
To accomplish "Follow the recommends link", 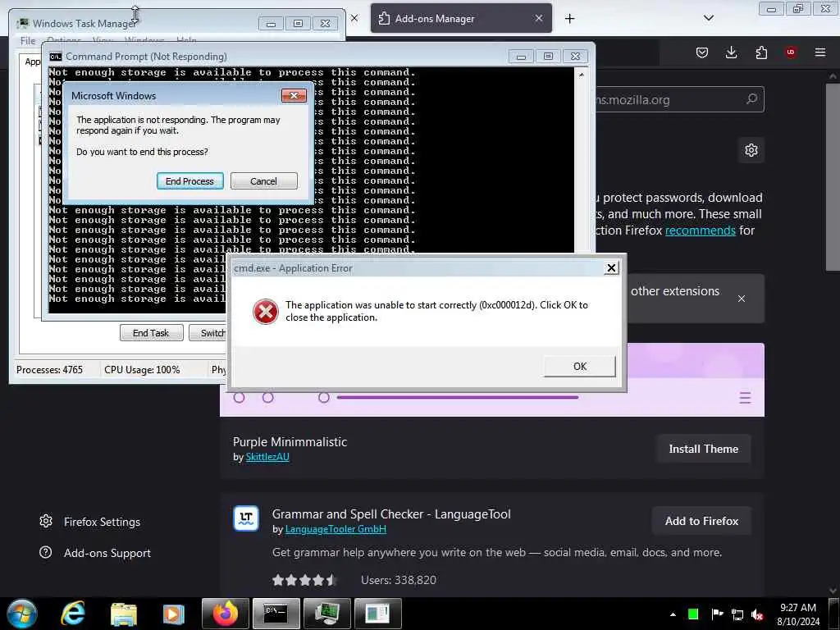I will tap(701, 231).
